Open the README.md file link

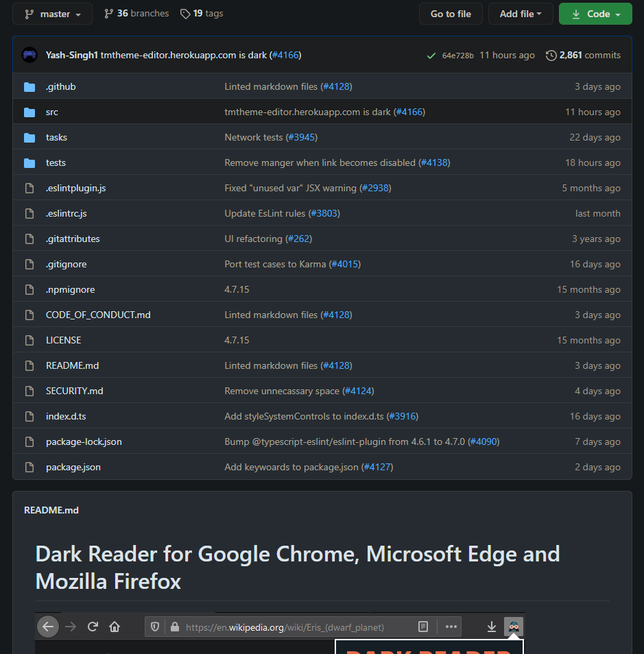pyautogui.click(x=72, y=365)
